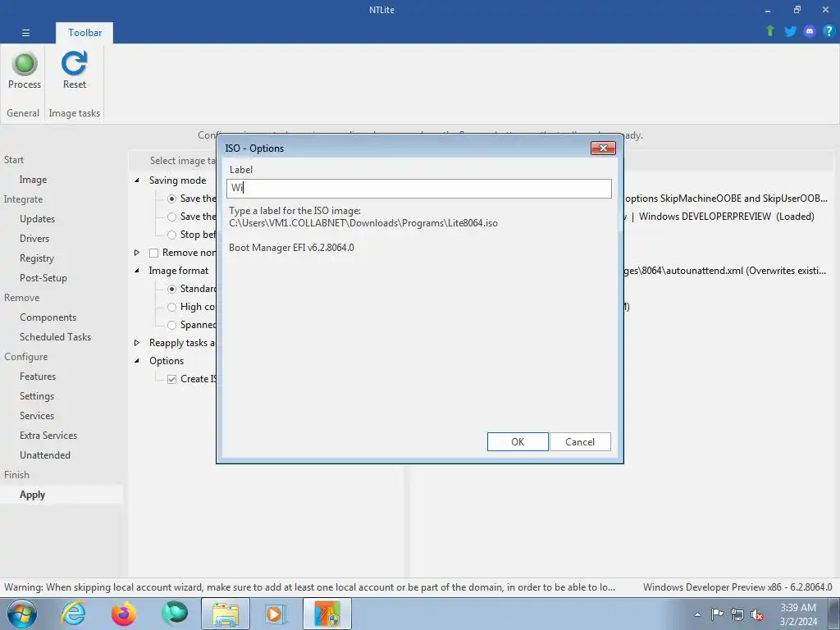This screenshot has width=840, height=630.
Task: Collapse the Saving mode section
Action: [137, 180]
